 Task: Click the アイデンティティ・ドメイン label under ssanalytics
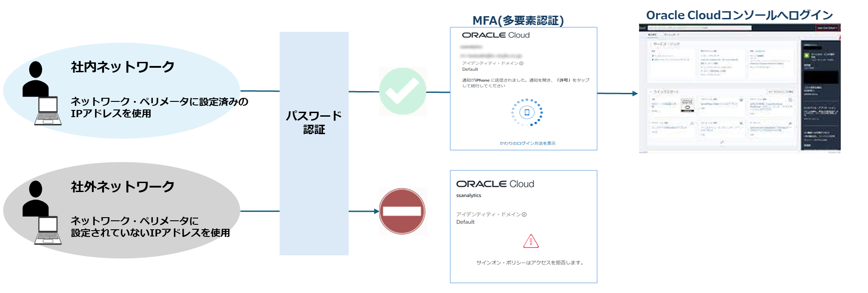click(488, 214)
